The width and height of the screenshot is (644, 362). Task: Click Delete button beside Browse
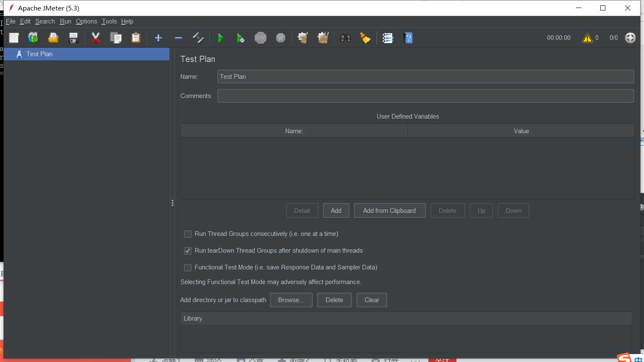pos(334,300)
